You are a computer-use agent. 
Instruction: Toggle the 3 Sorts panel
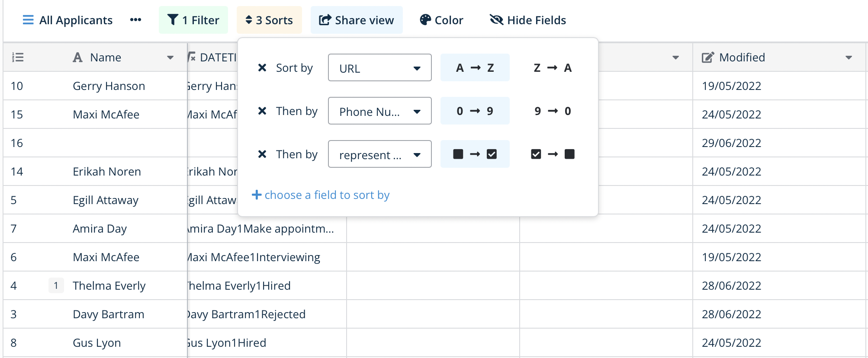pyautogui.click(x=269, y=20)
